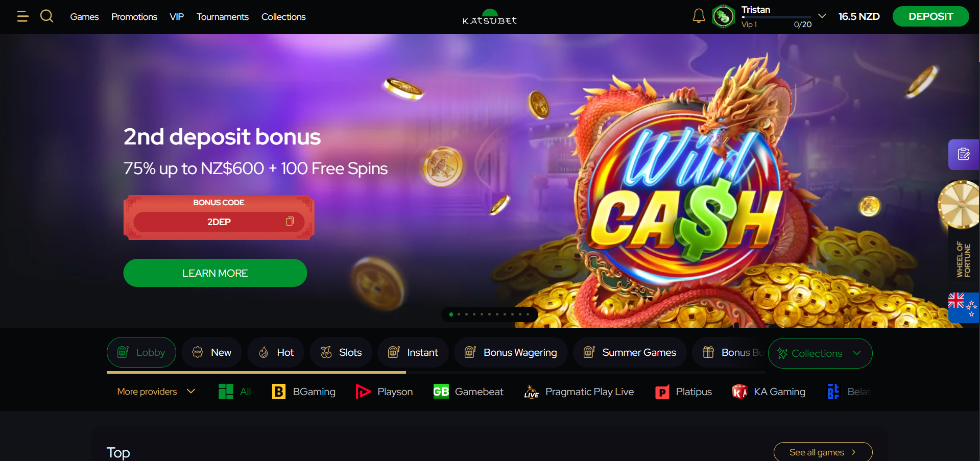This screenshot has height=461, width=980.
Task: Open the notes widget on right edge
Action: tap(964, 154)
